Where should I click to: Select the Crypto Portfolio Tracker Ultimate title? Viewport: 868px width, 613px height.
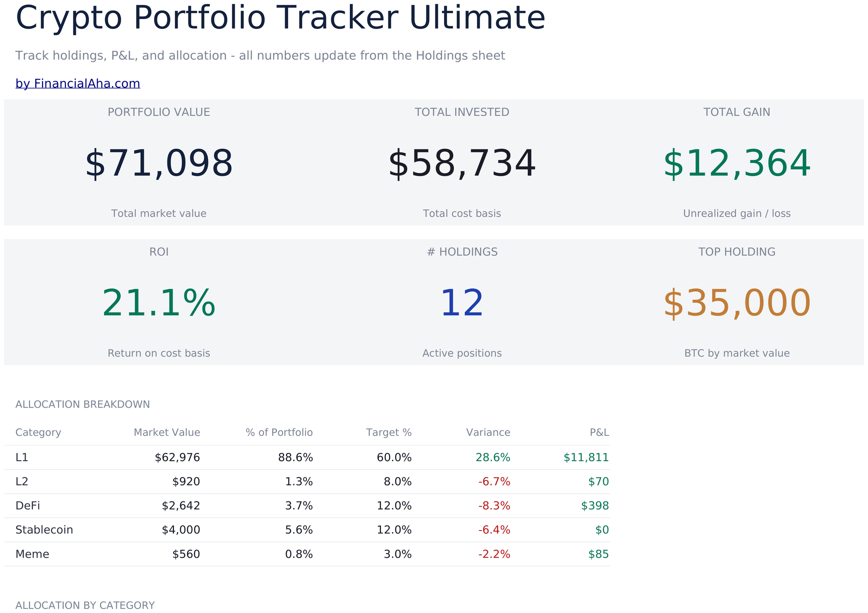tap(280, 18)
